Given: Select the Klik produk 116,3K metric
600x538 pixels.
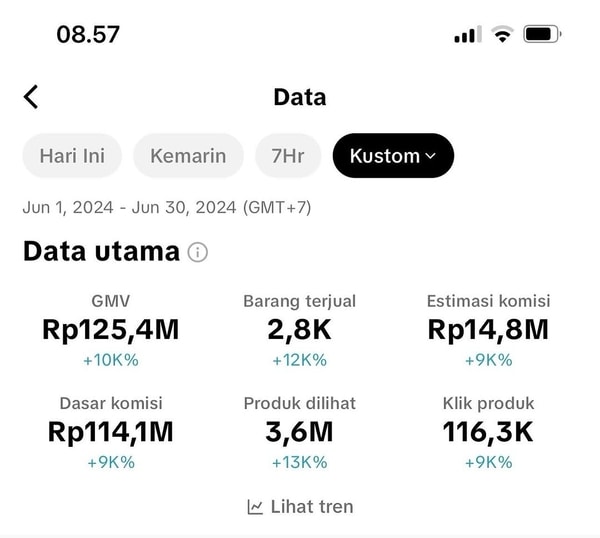Looking at the screenshot, I should pos(489,433).
